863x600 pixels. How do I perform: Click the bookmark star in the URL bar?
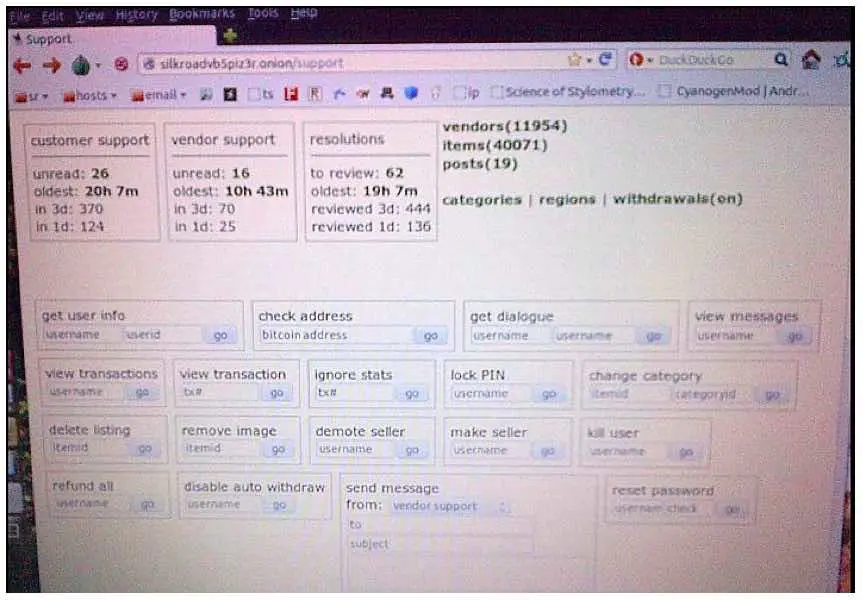(x=575, y=61)
